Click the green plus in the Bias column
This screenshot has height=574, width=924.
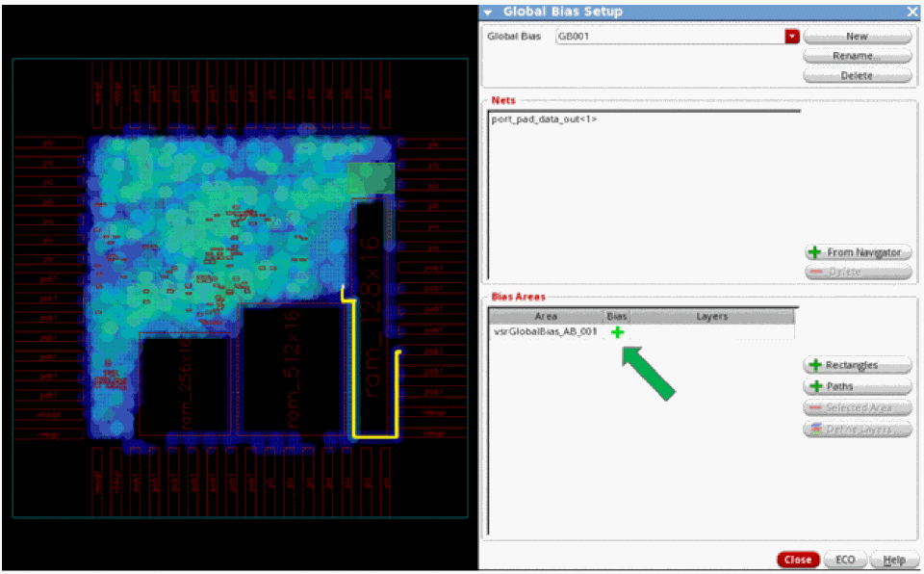[617, 331]
